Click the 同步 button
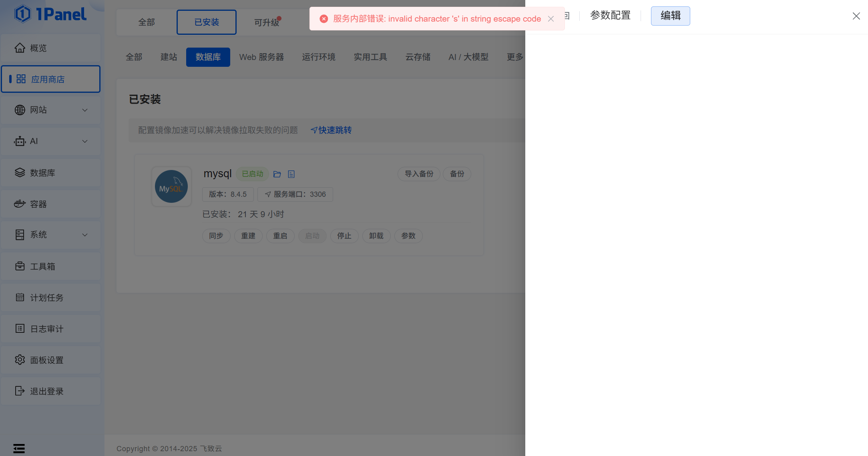 point(216,236)
